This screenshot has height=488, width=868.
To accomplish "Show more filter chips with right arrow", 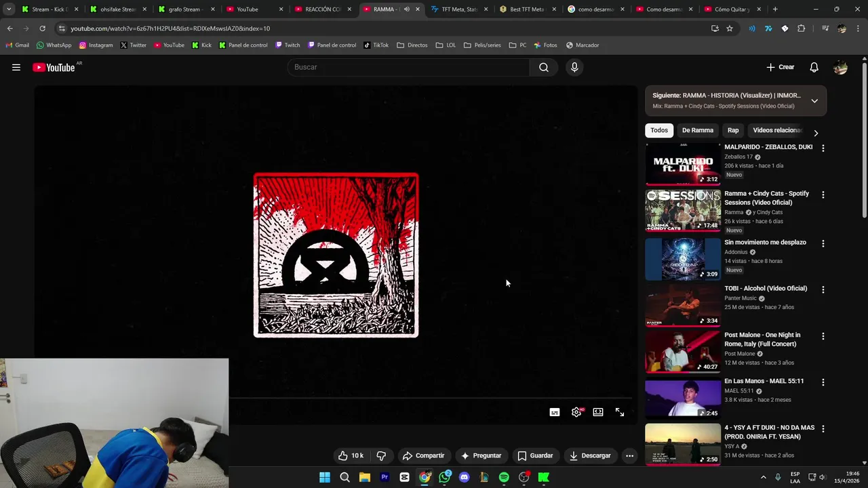I will [x=816, y=133].
